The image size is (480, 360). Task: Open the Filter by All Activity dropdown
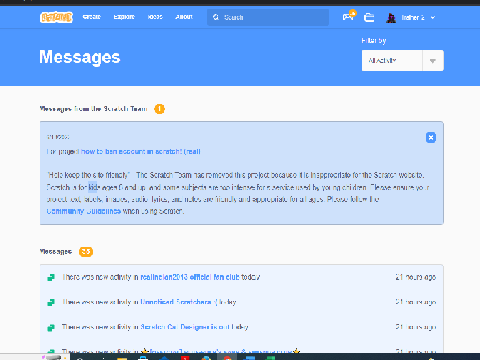[x=403, y=60]
